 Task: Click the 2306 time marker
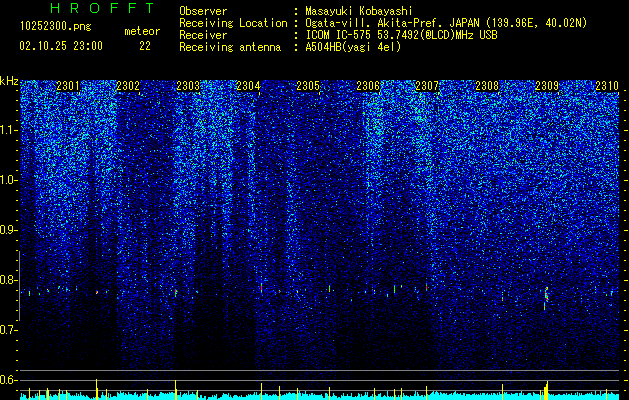(368, 86)
